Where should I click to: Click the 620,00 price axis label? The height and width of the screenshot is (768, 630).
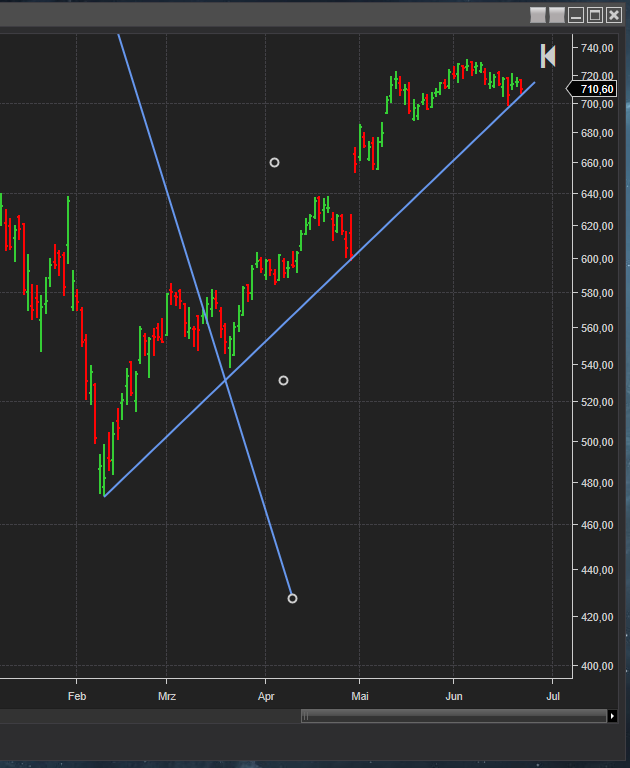coord(597,226)
